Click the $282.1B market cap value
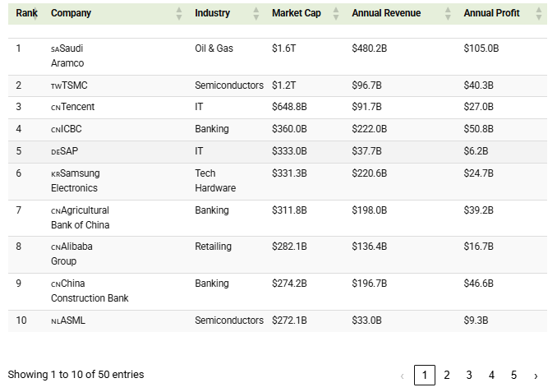The height and width of the screenshot is (392, 557). 289,247
